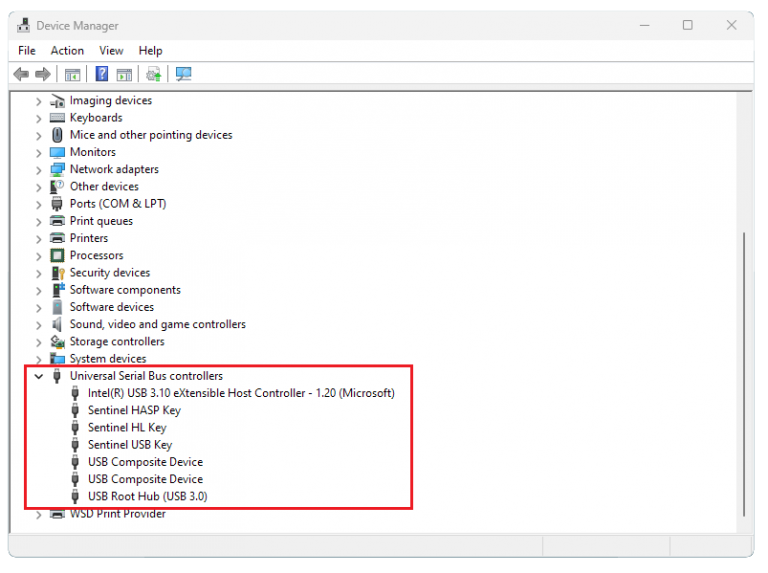Expand the Keyboards node

point(39,119)
